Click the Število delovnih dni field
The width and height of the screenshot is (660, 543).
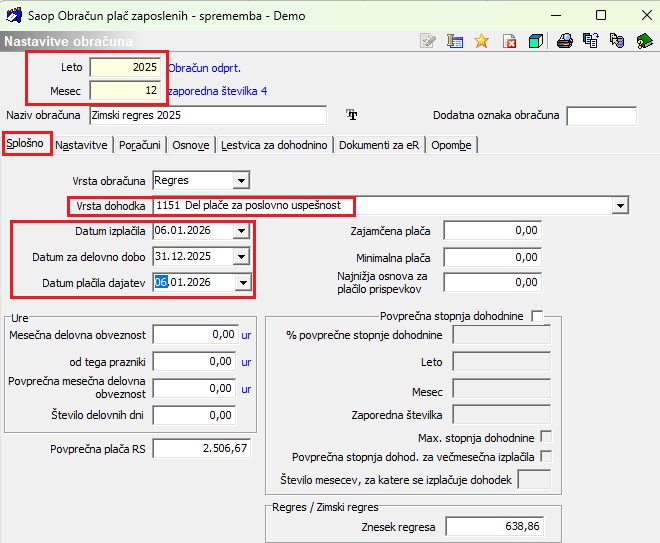194,415
